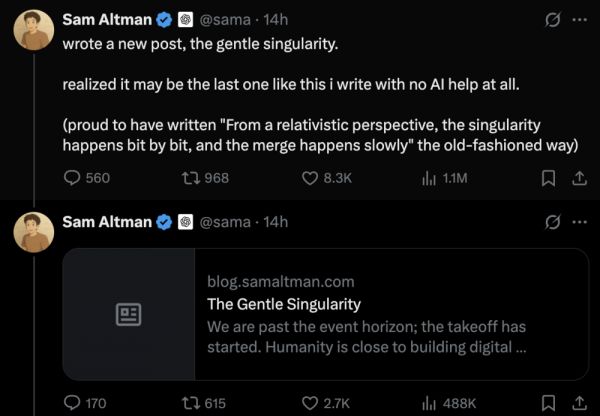Open the more options menu on first tweet

(x=578, y=19)
